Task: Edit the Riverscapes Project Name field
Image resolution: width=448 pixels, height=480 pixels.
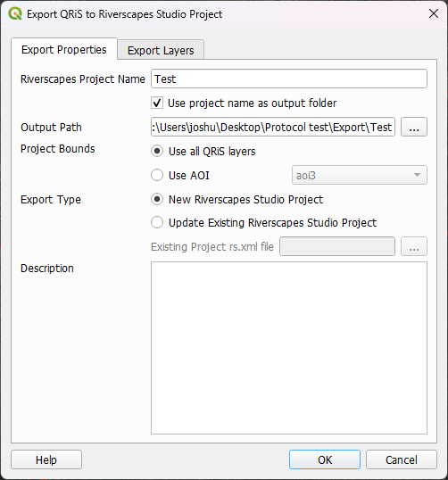Action: [x=289, y=79]
